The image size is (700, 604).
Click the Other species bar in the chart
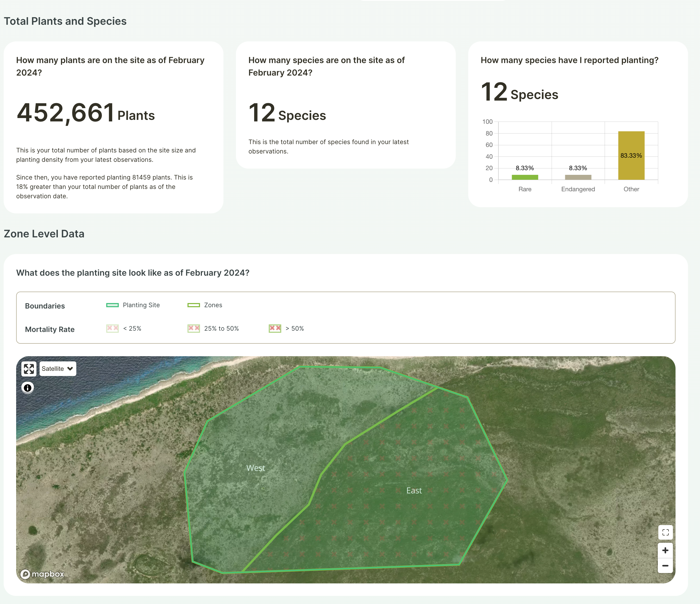pyautogui.click(x=631, y=156)
